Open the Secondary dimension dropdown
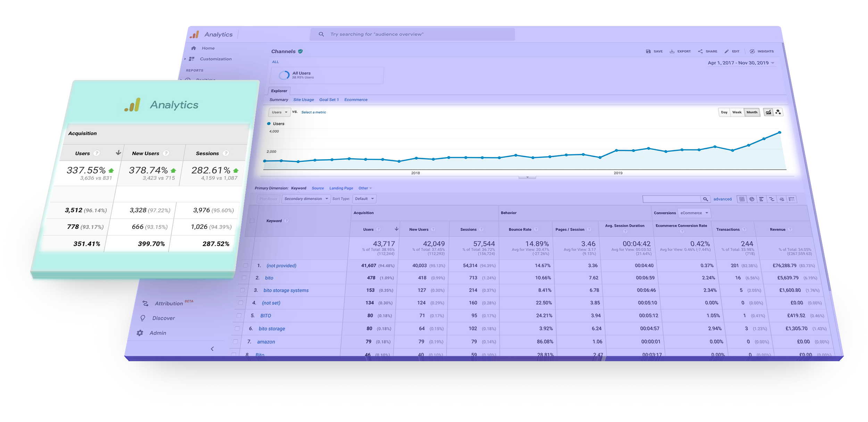Viewport: 868px width, 422px height. pos(306,199)
